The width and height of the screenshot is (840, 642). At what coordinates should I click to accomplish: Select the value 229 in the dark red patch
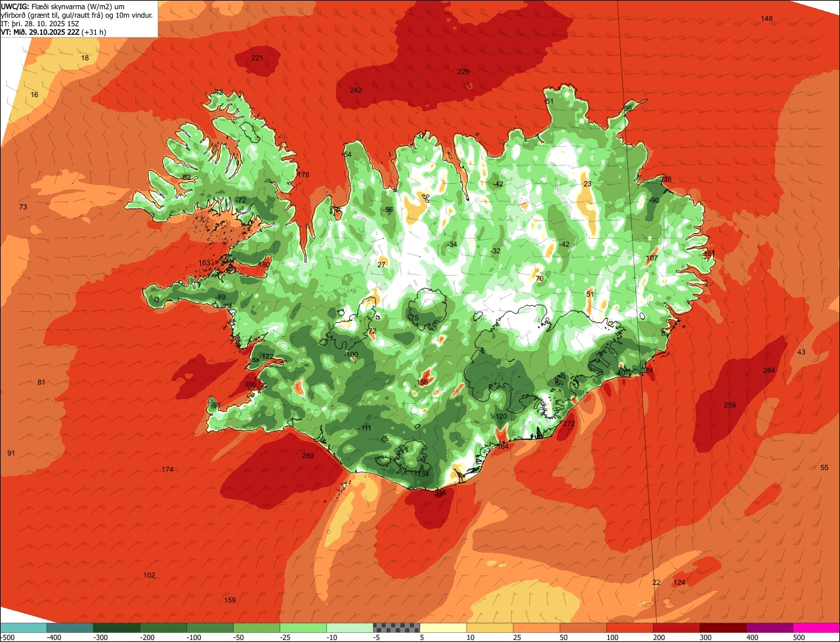click(x=463, y=72)
